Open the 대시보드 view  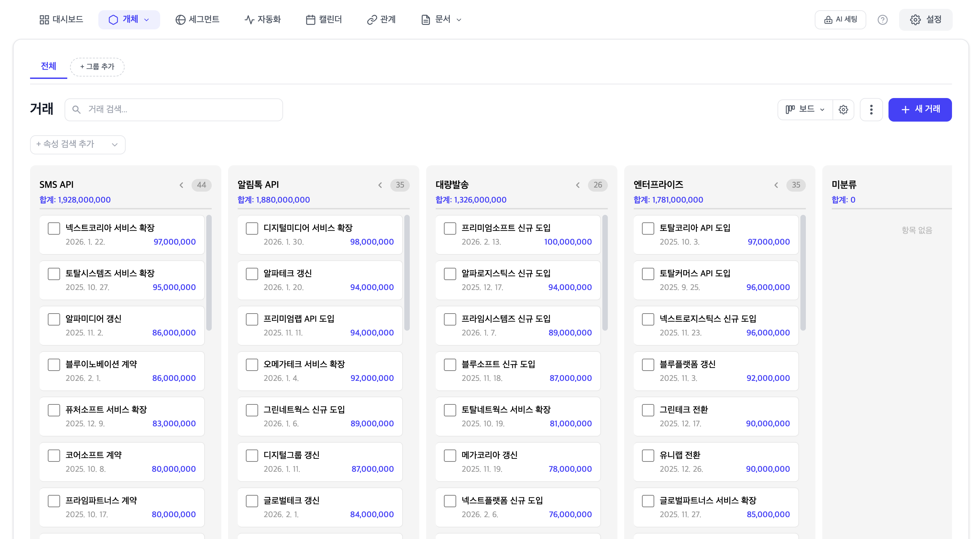click(61, 19)
